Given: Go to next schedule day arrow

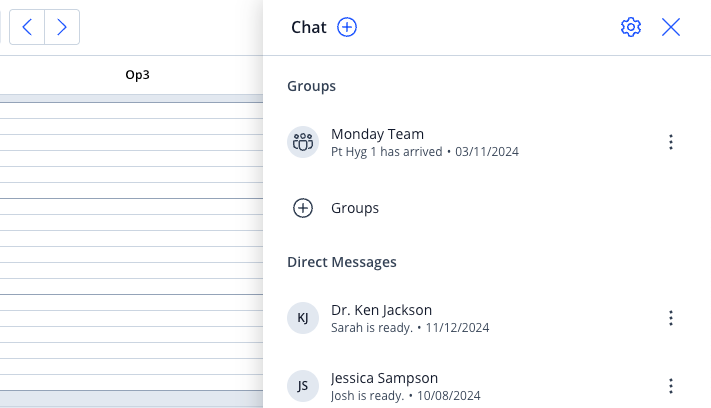Looking at the screenshot, I should [62, 27].
